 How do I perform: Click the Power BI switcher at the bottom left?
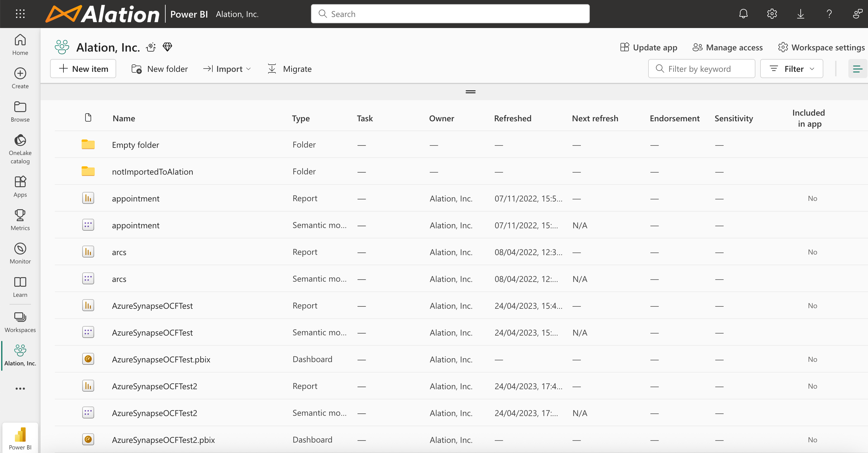coord(20,438)
